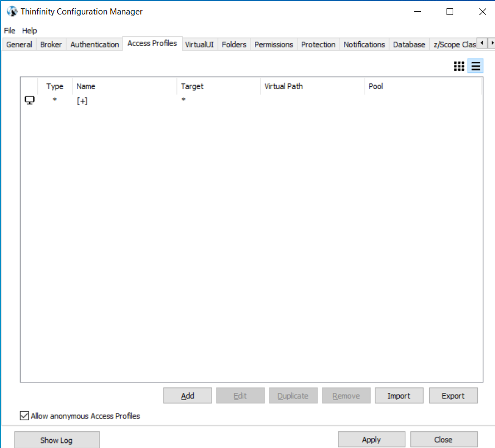This screenshot has height=448, width=495.
Task: Open the Show Log window
Action: pos(57,440)
